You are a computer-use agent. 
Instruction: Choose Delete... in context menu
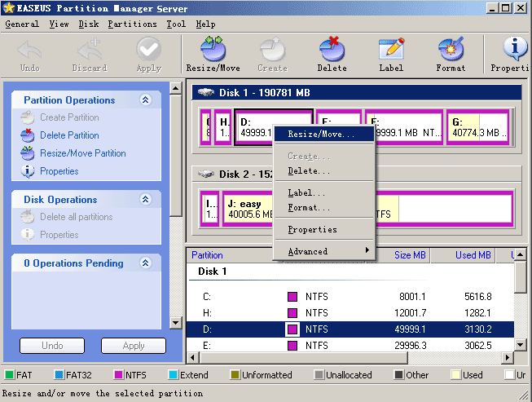[324, 170]
